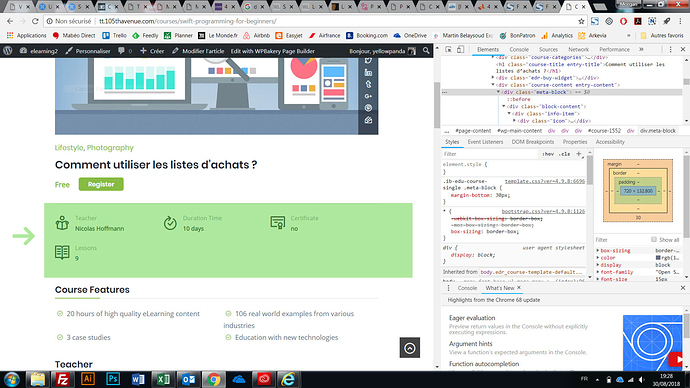The image size is (690, 388).
Task: Click the DevTools inspect element picker icon
Action: [448, 50]
